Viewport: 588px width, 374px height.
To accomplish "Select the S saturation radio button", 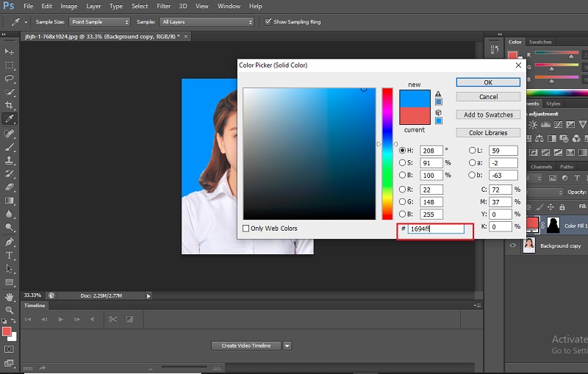I will click(x=402, y=162).
